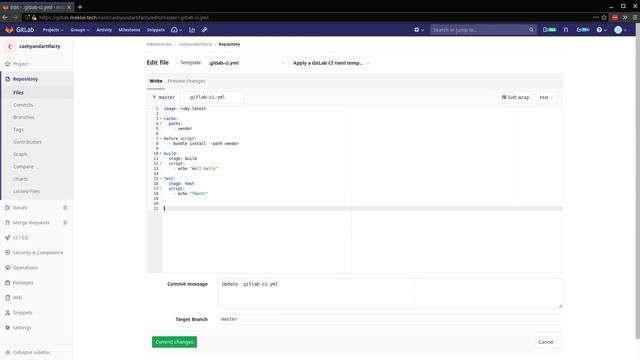Collapse the before_script block at line 7
This screenshot has width=640, height=360.
click(x=160, y=138)
